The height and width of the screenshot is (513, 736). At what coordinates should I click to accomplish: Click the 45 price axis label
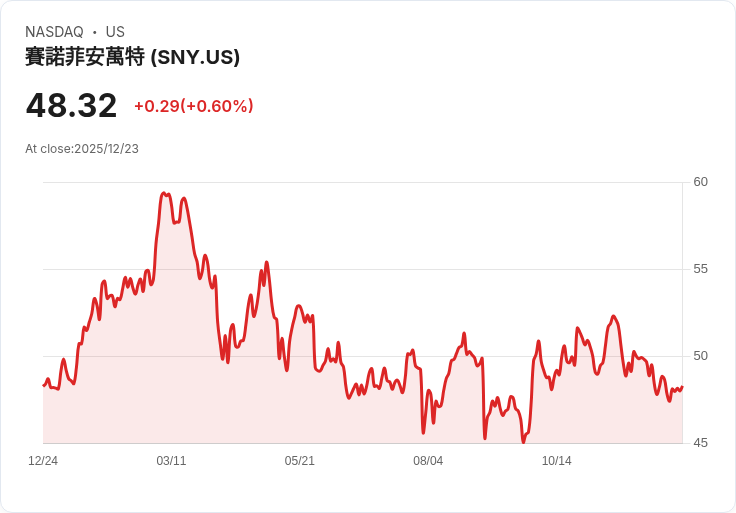(x=700, y=443)
